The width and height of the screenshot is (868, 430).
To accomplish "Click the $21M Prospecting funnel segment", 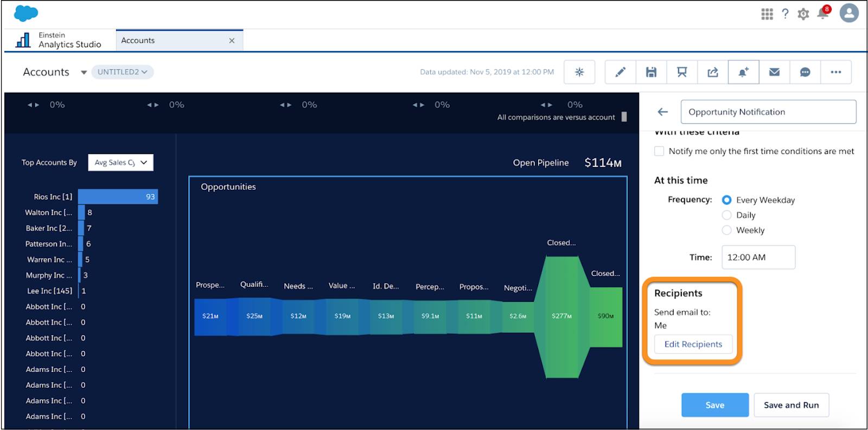I will [x=210, y=316].
